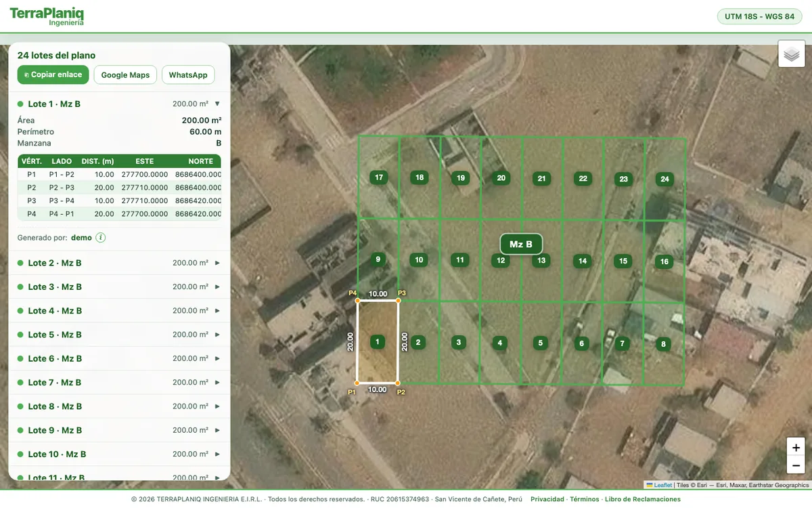
Task: Select lot marker 9 on map
Action: [x=378, y=259]
